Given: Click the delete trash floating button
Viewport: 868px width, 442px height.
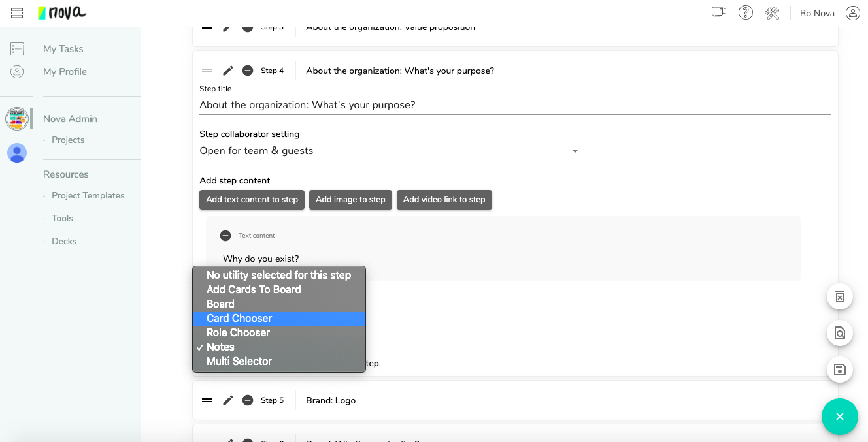Looking at the screenshot, I should [840, 297].
